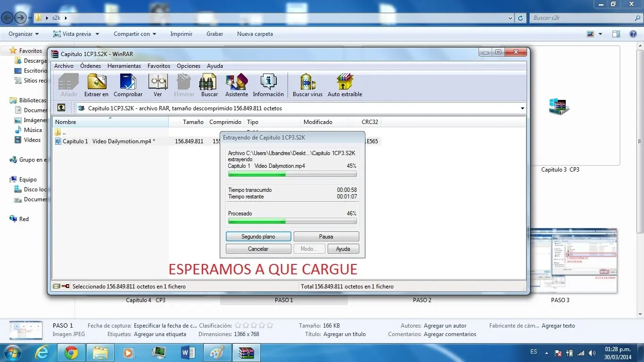
Task: Go up one folder in WinRAR
Action: coord(61,108)
